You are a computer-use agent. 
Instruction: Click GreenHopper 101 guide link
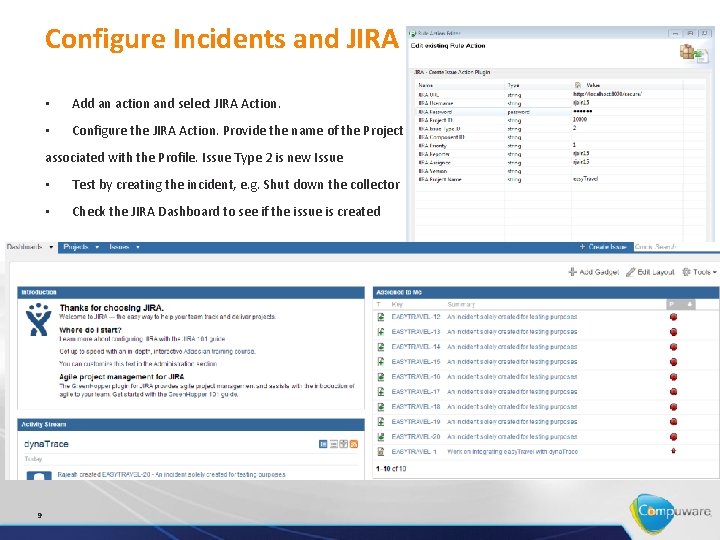[x=203, y=394]
